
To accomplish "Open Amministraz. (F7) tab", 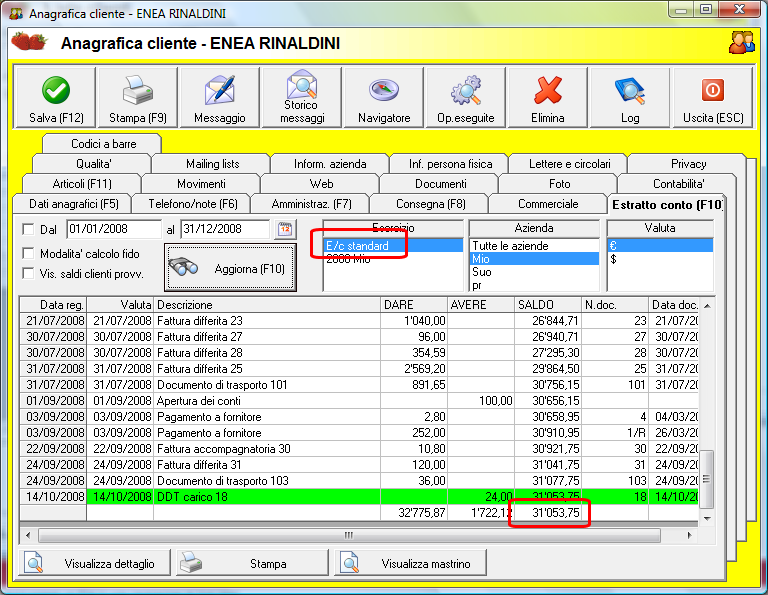I will 311,204.
